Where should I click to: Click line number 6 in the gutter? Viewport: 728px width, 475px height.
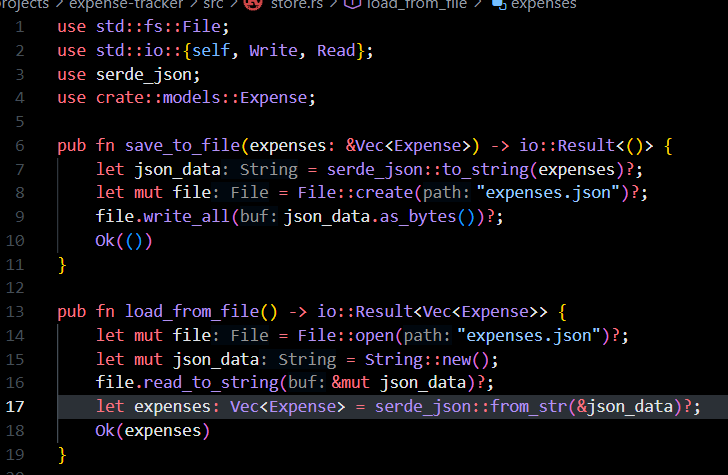[x=20, y=146]
